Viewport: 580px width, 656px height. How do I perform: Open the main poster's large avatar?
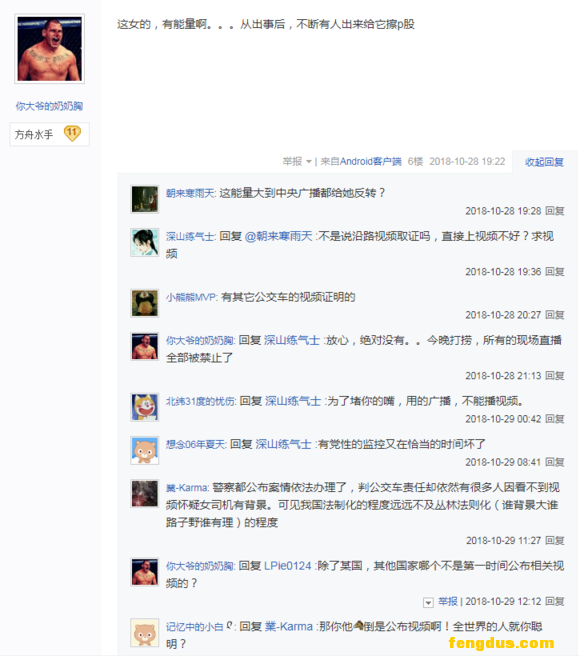[x=49, y=49]
